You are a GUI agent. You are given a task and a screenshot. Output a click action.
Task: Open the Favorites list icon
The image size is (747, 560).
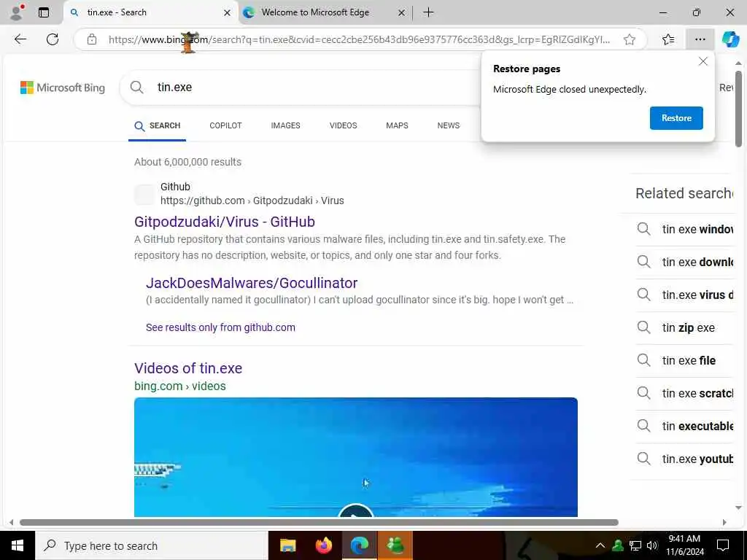click(x=668, y=39)
